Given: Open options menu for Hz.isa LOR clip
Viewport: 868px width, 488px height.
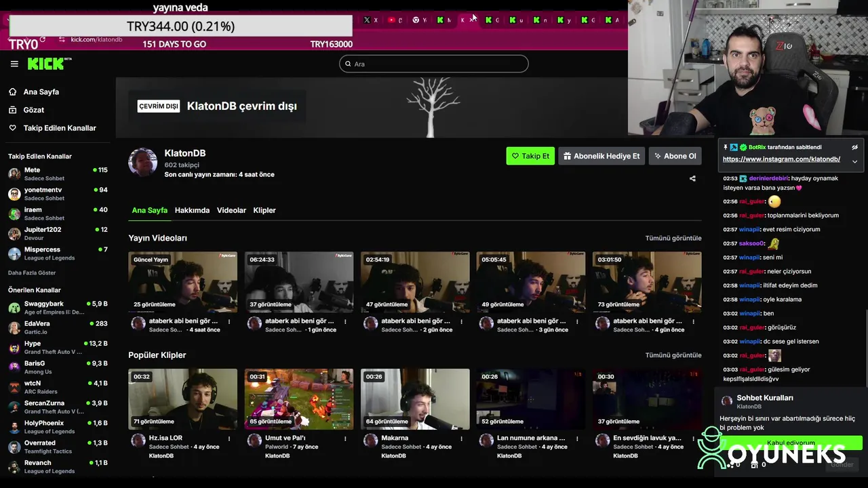Looking at the screenshot, I should pos(229,439).
